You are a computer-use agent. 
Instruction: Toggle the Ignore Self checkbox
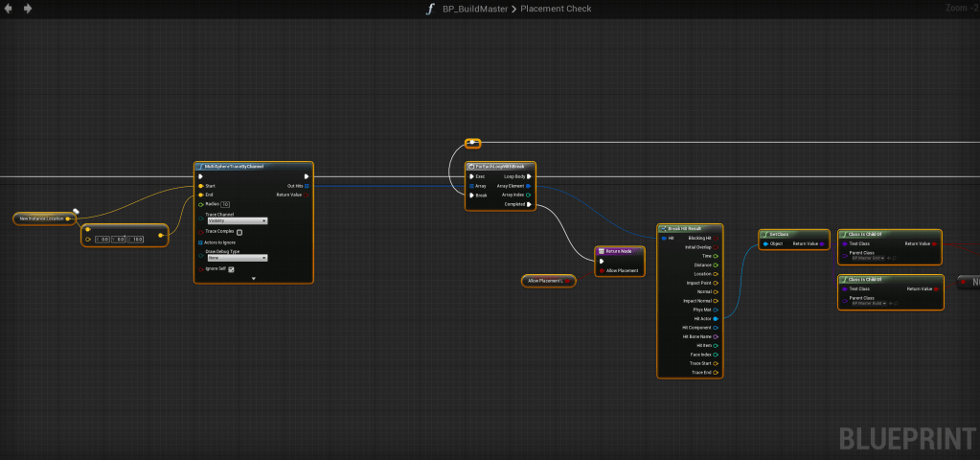pos(231,269)
